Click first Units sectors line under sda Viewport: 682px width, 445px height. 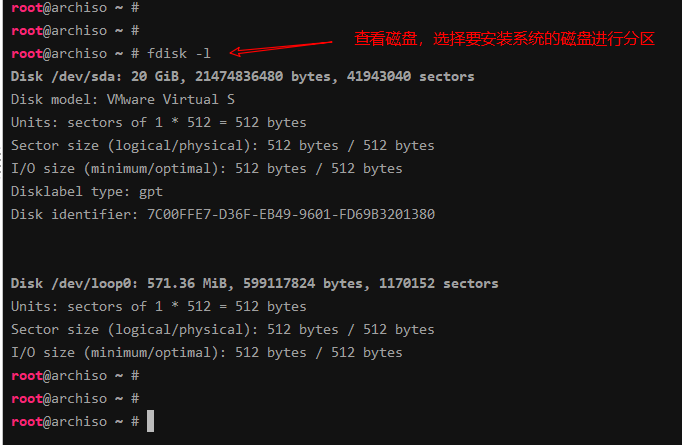coord(158,123)
